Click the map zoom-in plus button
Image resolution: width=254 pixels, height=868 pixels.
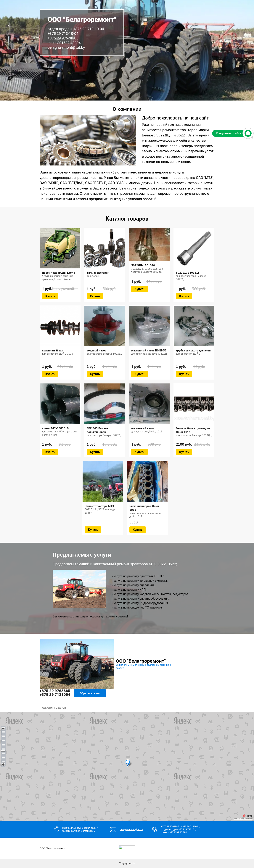click(3, 764)
